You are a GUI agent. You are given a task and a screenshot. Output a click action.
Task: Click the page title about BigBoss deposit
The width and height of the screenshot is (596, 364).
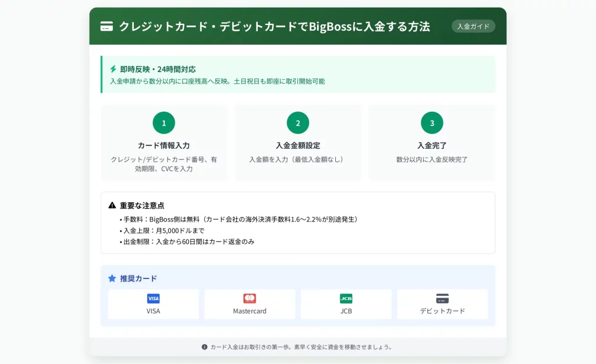(x=274, y=27)
